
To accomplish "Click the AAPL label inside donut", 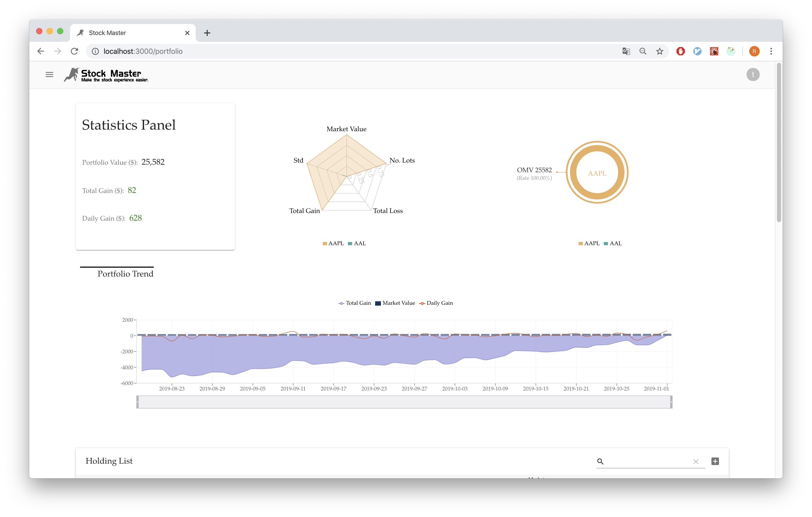I will (597, 173).
